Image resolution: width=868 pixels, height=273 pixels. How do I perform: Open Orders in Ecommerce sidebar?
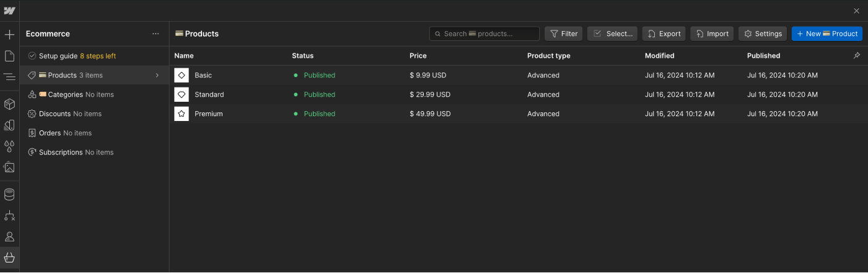pos(94,133)
